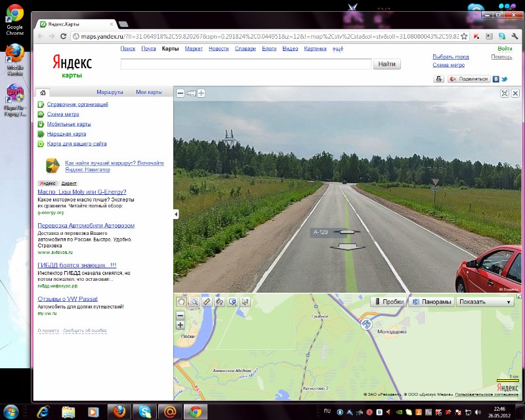The image size is (525, 420).
Task: Click the panorama marker on the map
Action: pos(366,324)
